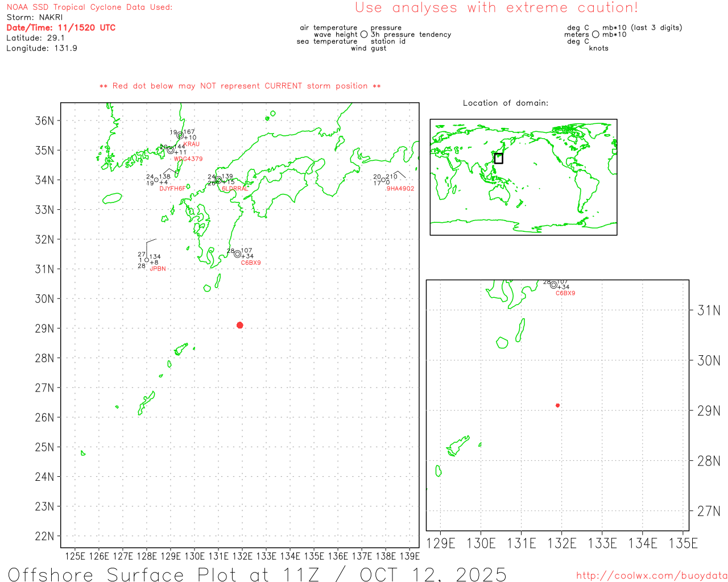Click the black domain box on world map
The width and height of the screenshot is (728, 582).
pyautogui.click(x=498, y=158)
